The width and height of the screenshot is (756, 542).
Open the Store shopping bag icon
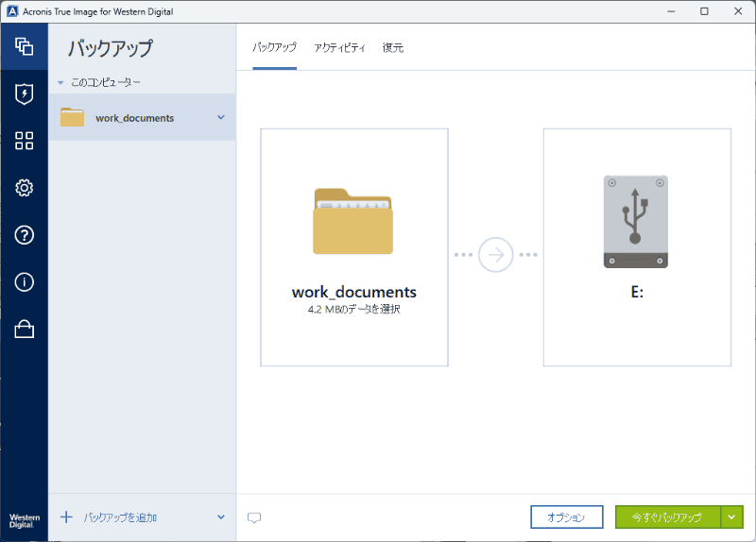tap(25, 329)
